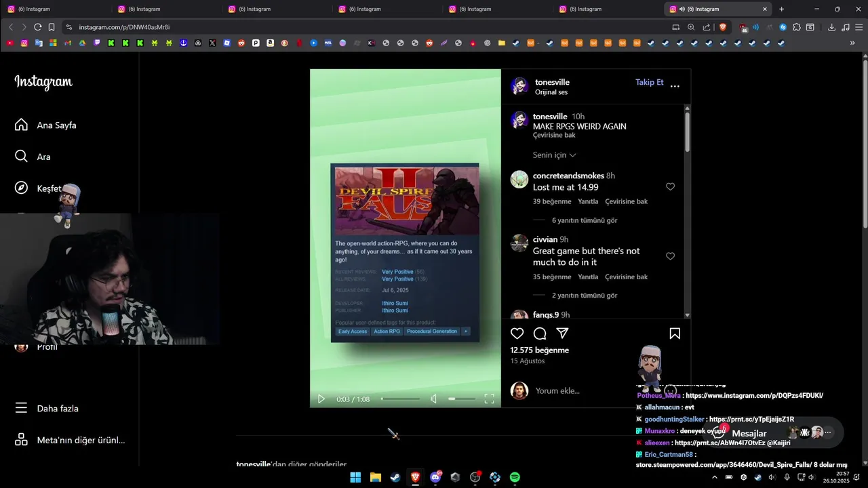Open the YouTube bookmark
Image resolution: width=868 pixels, height=488 pixels.
pos(9,43)
